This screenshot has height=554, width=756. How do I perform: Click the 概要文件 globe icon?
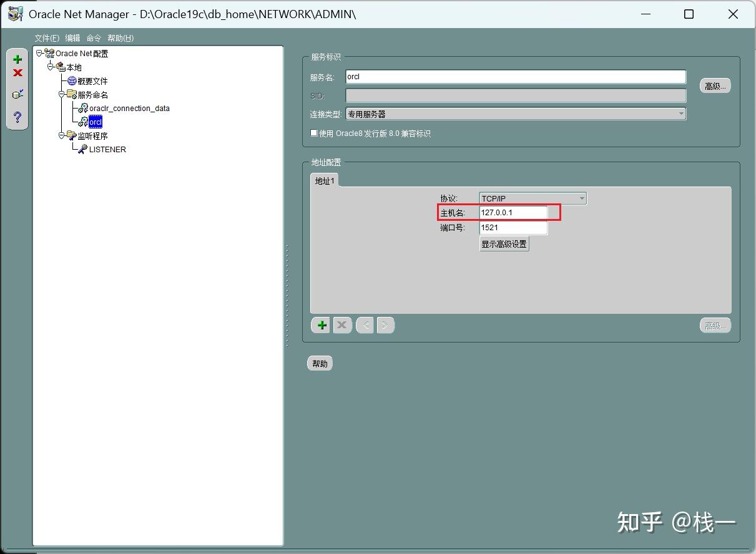pos(72,81)
